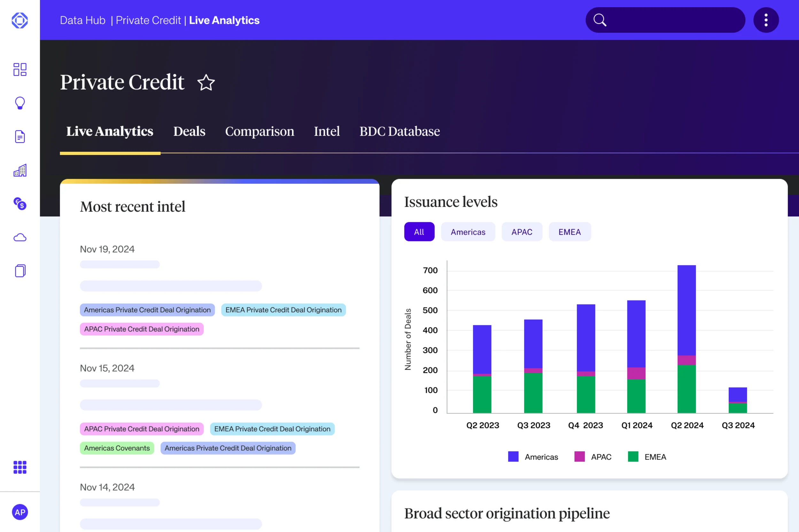Image resolution: width=799 pixels, height=532 pixels.
Task: Open the documents icon in sidebar
Action: point(20,136)
